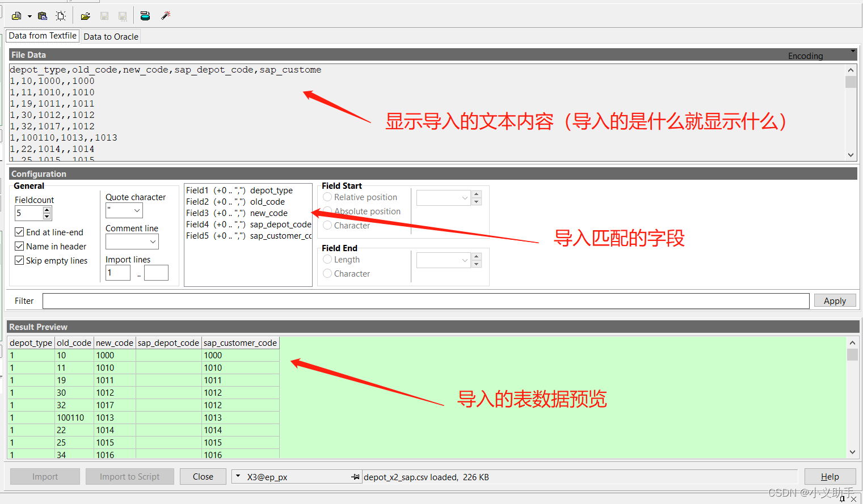Decrease the Fieldcount spinner value
The height and width of the screenshot is (504, 863).
47,217
